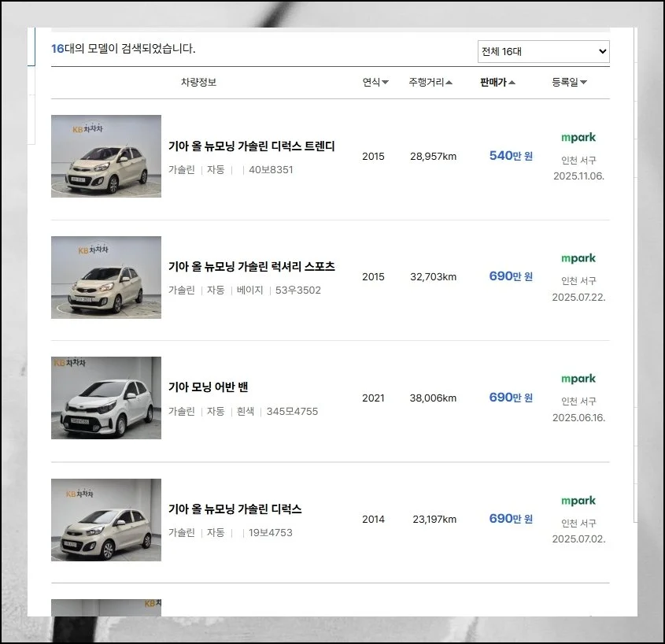The width and height of the screenshot is (665, 644).
Task: Click the 540만 원 price
Action: [x=511, y=156]
